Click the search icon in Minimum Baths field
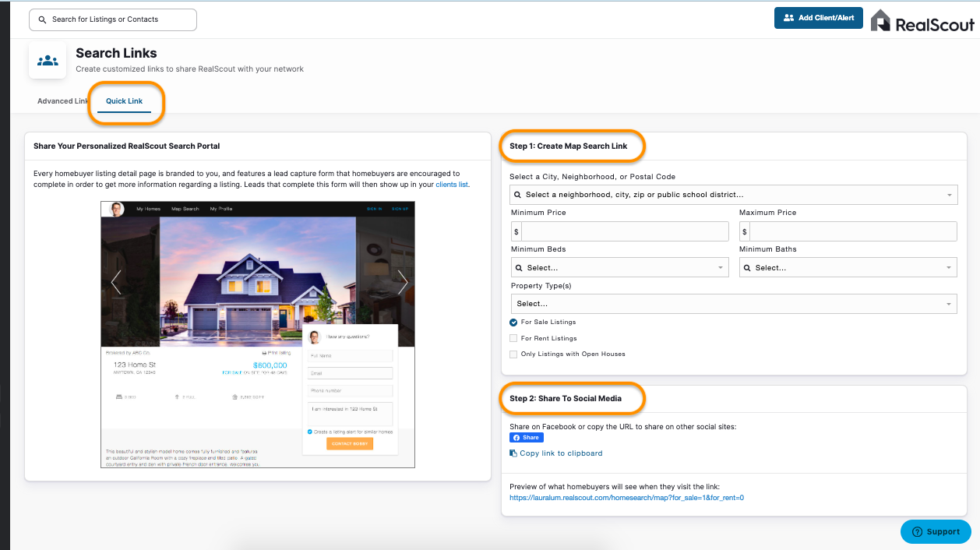The image size is (980, 550). [748, 268]
